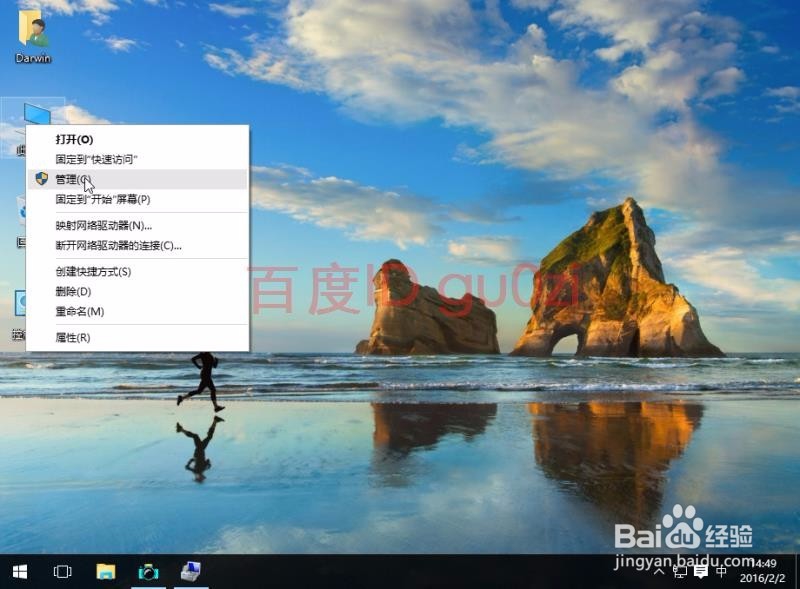
Task: Select 删除(D) from context menu
Action: point(137,291)
